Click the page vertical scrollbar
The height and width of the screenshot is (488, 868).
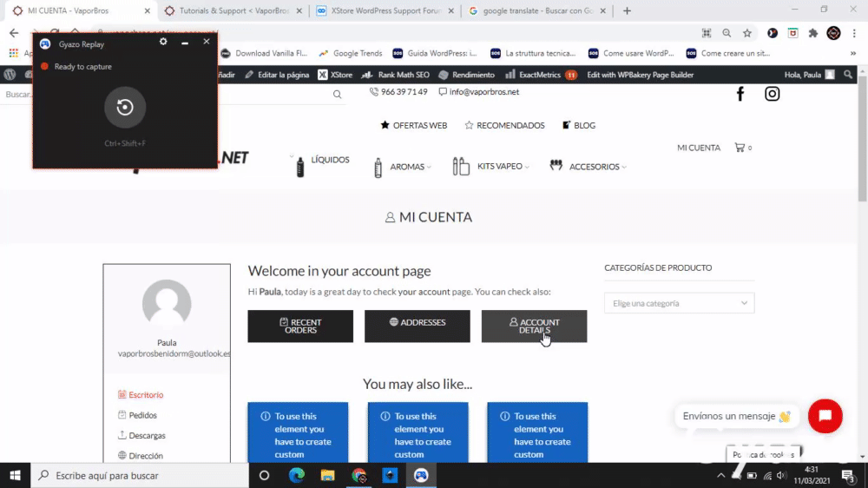click(x=863, y=140)
